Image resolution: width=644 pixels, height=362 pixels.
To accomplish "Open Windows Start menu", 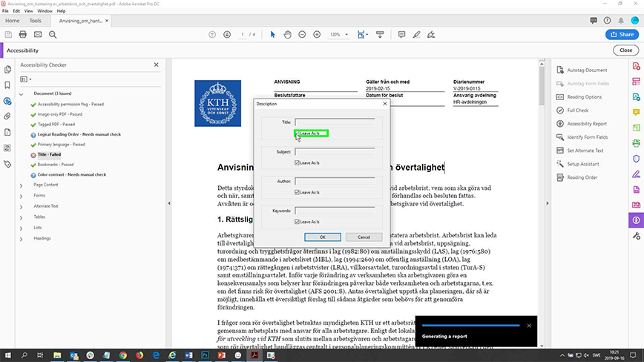I will click(8, 355).
